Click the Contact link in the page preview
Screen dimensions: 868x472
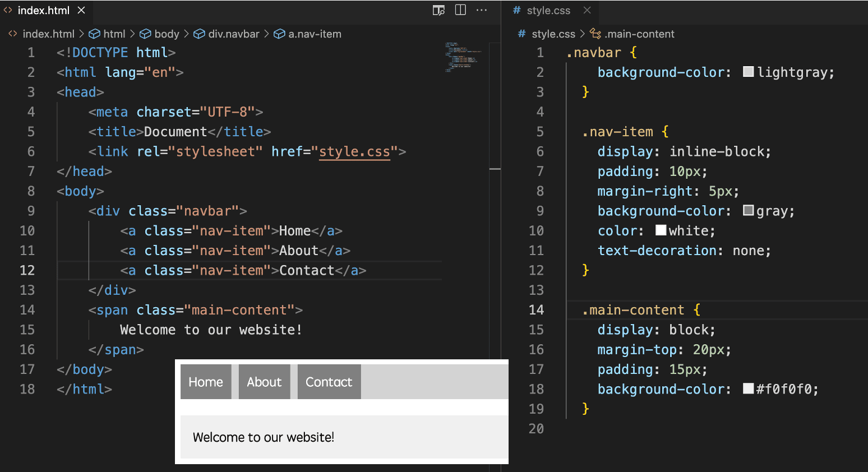pos(329,382)
